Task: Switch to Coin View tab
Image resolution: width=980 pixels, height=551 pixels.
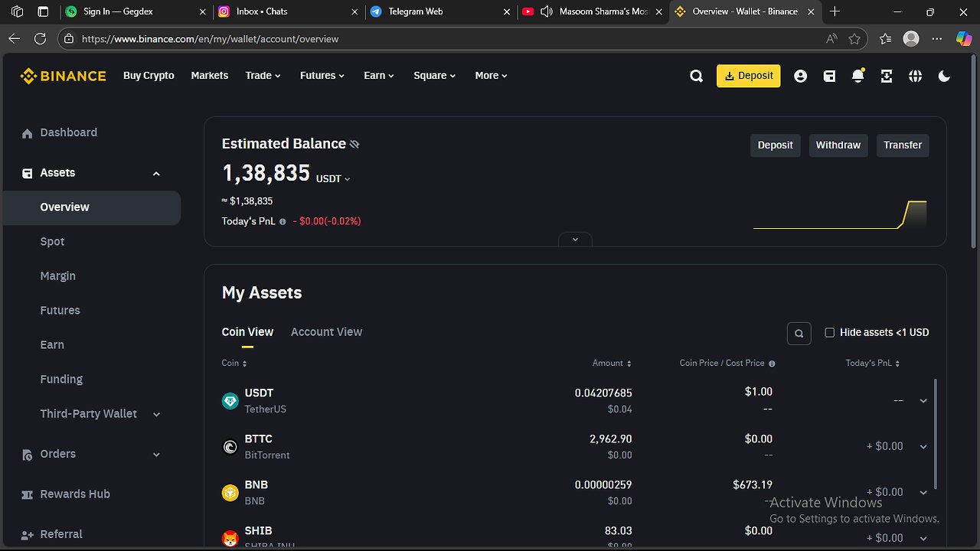Action: tap(247, 331)
